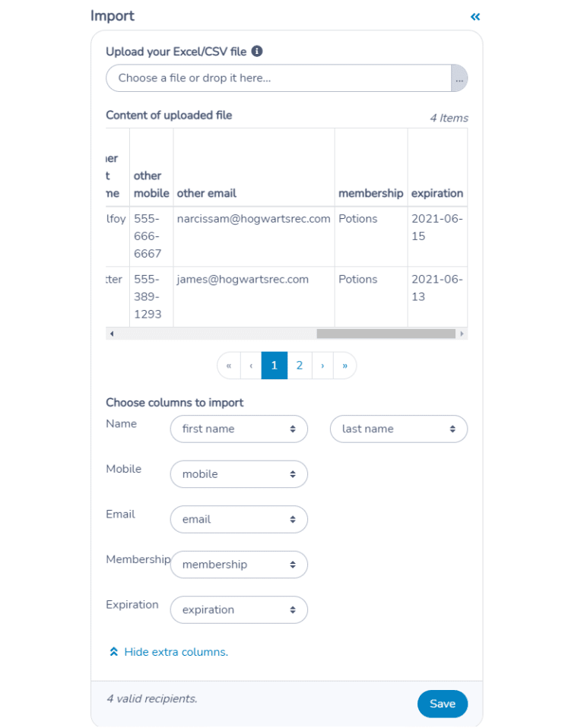Open the expiration column dropdown
This screenshot has height=728, width=584.
(239, 609)
